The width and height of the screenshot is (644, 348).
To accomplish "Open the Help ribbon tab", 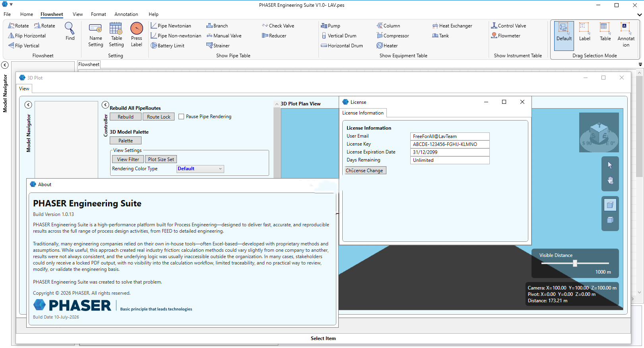I will (x=153, y=14).
